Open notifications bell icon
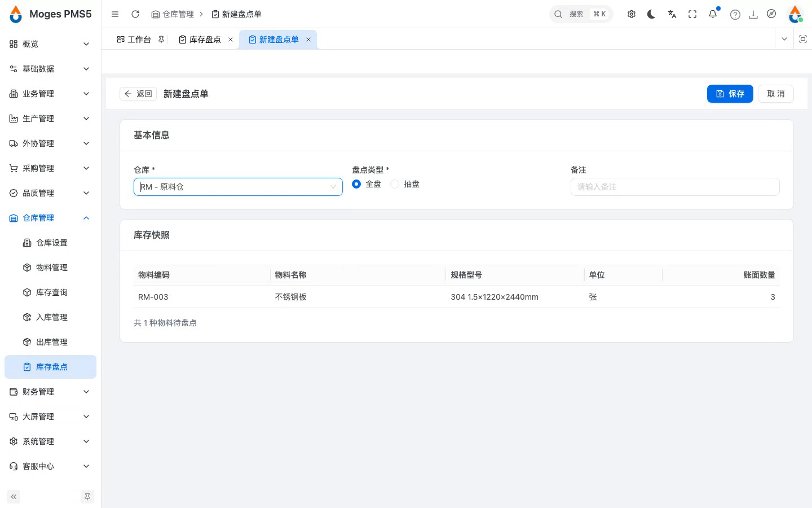Viewport: 812px width, 508px height. click(x=713, y=14)
